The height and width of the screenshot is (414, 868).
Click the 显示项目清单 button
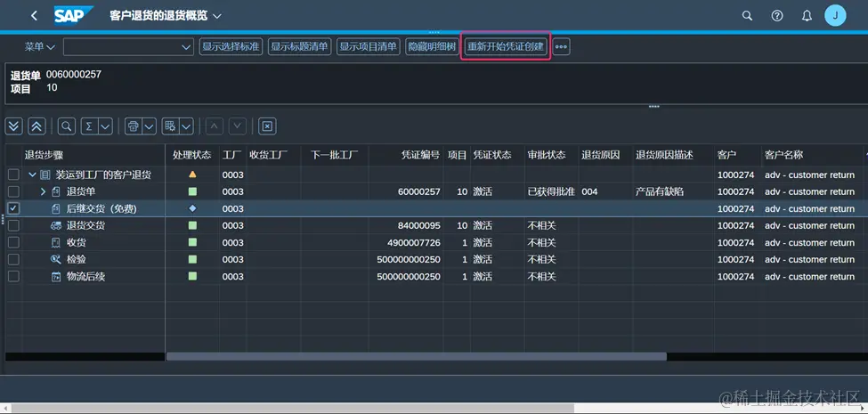tap(369, 47)
